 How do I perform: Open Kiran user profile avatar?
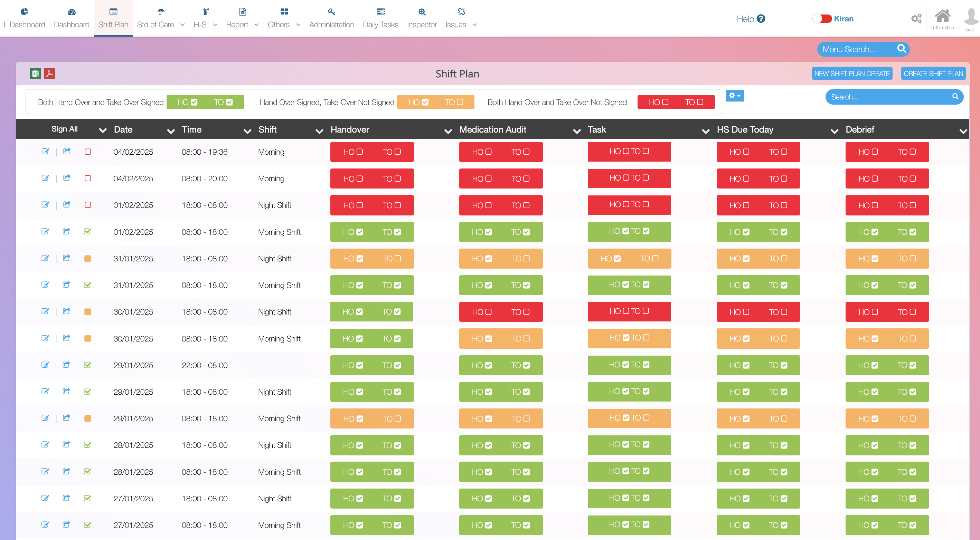coord(970,17)
